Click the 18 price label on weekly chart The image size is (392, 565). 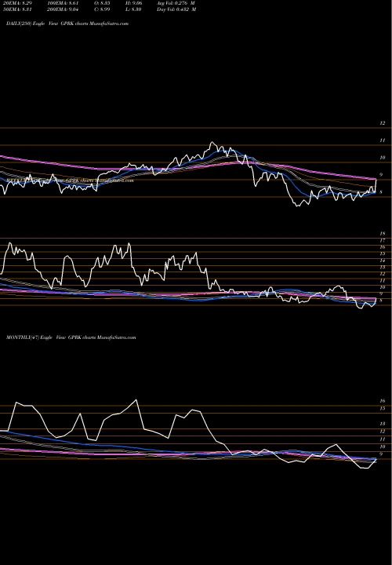pyautogui.click(x=383, y=234)
